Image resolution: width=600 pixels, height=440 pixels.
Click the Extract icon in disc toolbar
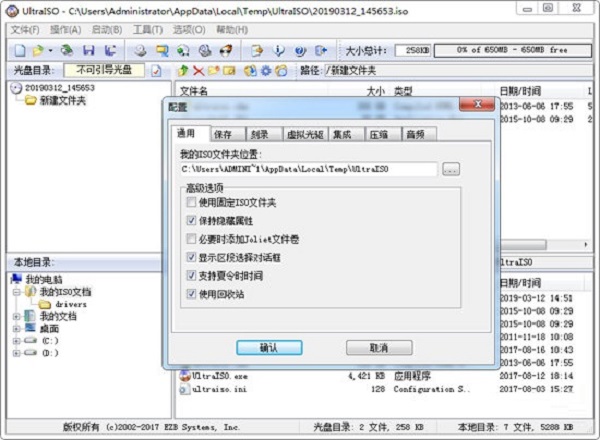point(250,70)
